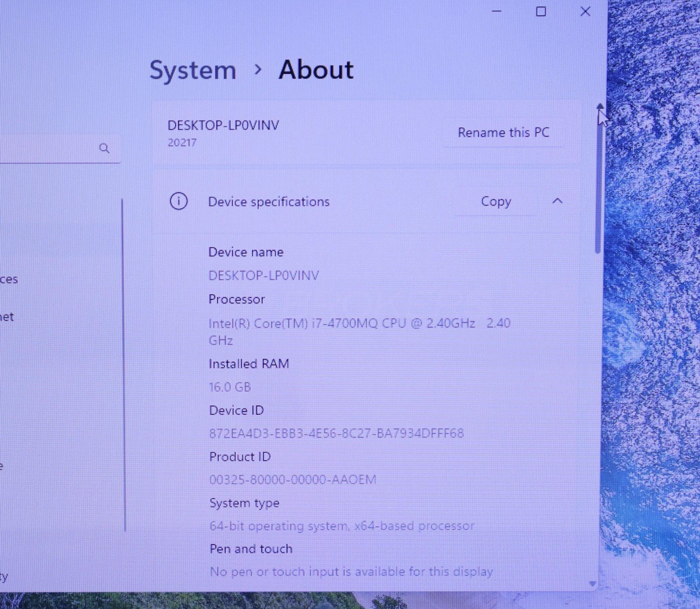The height and width of the screenshot is (609, 700).
Task: Focus the Settings search field
Action: coord(48,149)
